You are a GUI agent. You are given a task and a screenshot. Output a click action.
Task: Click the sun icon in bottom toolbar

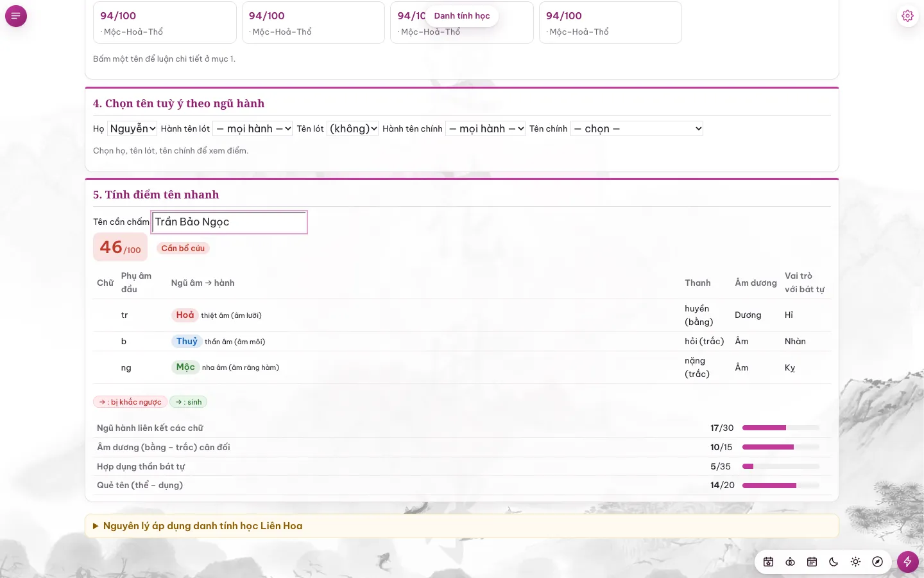tap(855, 562)
